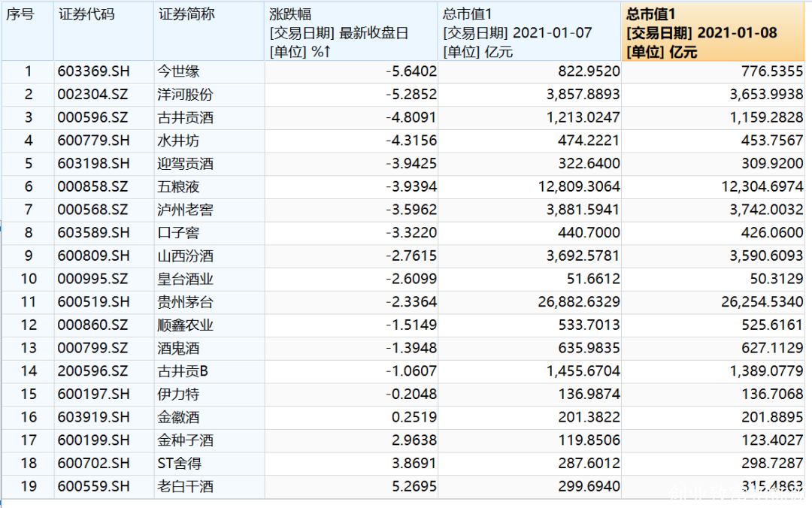Screen dimensions: 812x508
Task: Select stock code 600519.SH
Action: click(x=94, y=302)
